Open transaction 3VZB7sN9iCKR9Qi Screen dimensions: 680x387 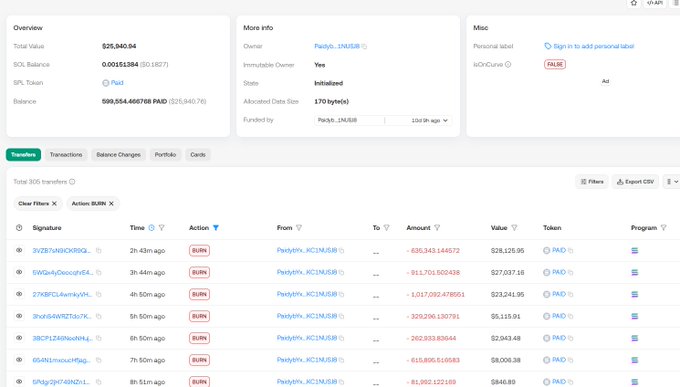click(x=62, y=251)
